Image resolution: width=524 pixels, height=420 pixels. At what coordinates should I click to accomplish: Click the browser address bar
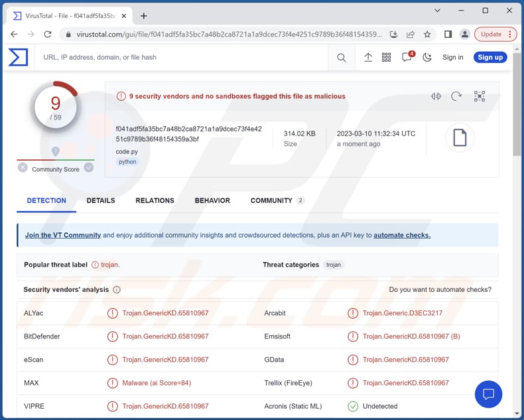coord(229,35)
